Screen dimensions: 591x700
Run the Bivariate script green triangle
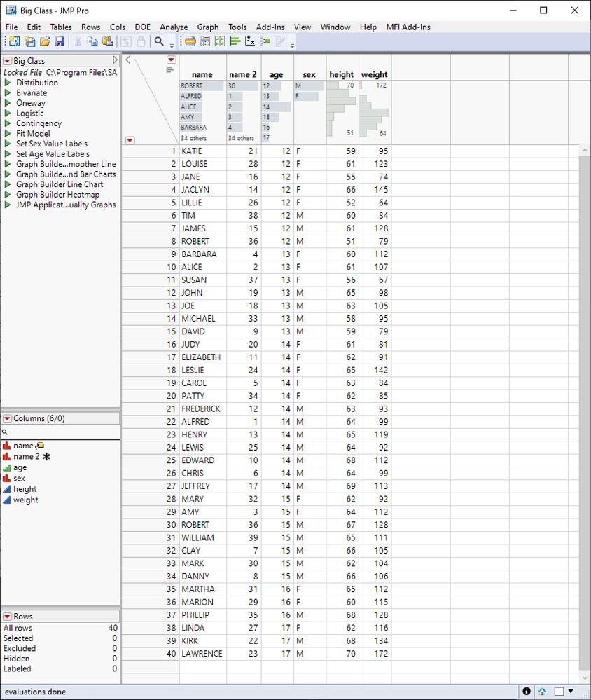[8, 93]
